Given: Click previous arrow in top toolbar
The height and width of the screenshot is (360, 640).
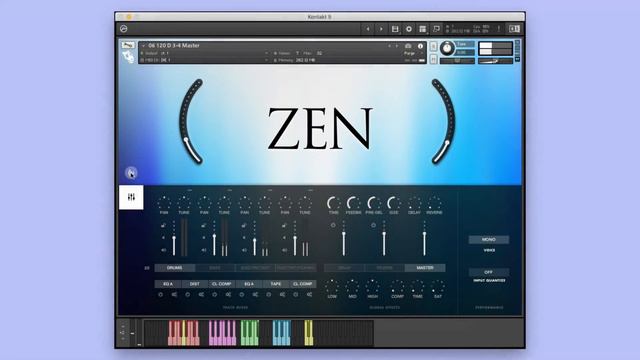Looking at the screenshot, I should [368, 29].
